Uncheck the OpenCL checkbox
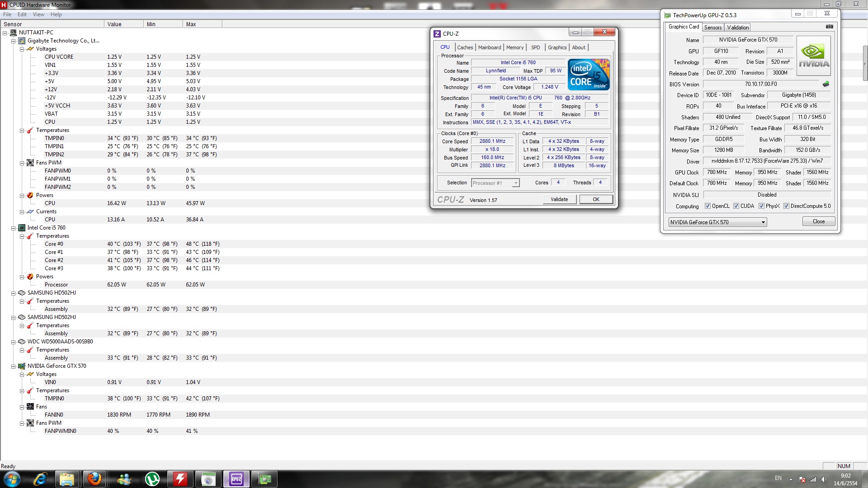Image resolution: width=868 pixels, height=488 pixels. pyautogui.click(x=708, y=206)
